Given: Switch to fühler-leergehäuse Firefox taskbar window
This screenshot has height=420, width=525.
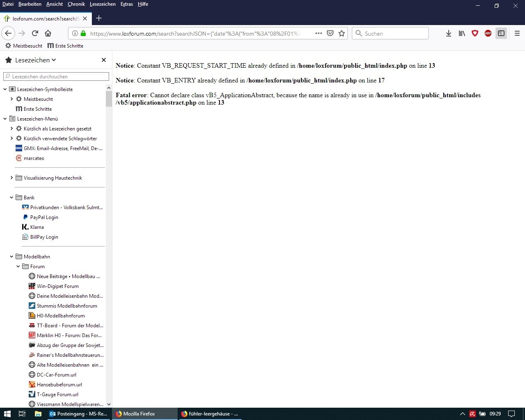Looking at the screenshot, I should [x=210, y=414].
